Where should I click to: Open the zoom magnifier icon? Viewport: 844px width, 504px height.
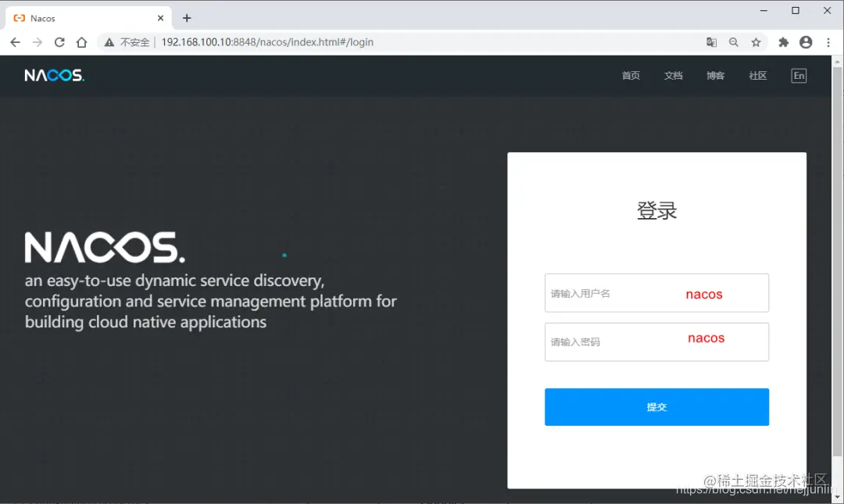[x=734, y=42]
